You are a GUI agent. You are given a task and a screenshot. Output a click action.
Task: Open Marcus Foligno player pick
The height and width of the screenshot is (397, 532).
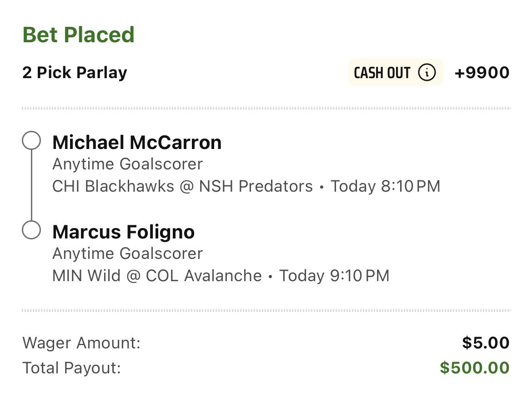pyautogui.click(x=124, y=232)
